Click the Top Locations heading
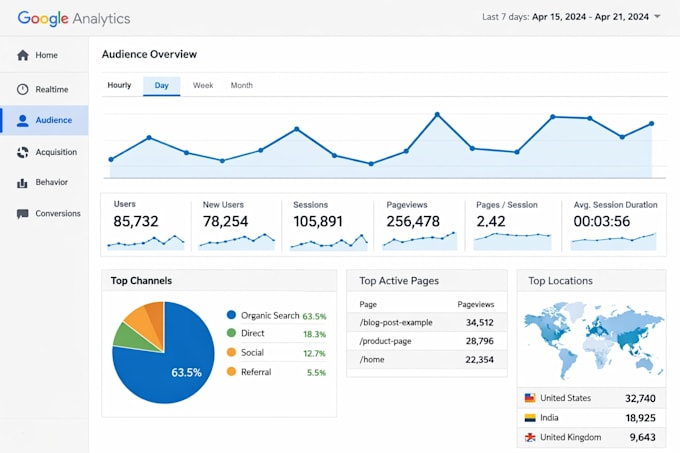Viewport: 680px width, 453px height. [x=560, y=281]
